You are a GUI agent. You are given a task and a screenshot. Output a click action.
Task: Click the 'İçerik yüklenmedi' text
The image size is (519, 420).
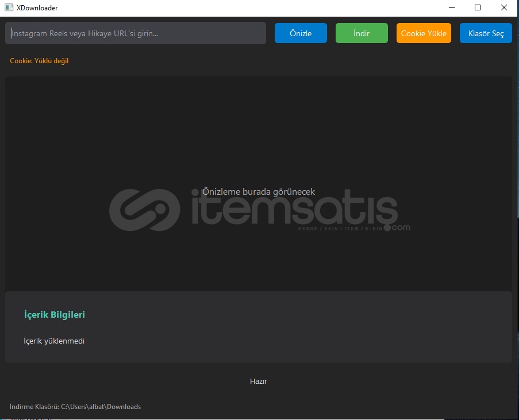54,341
